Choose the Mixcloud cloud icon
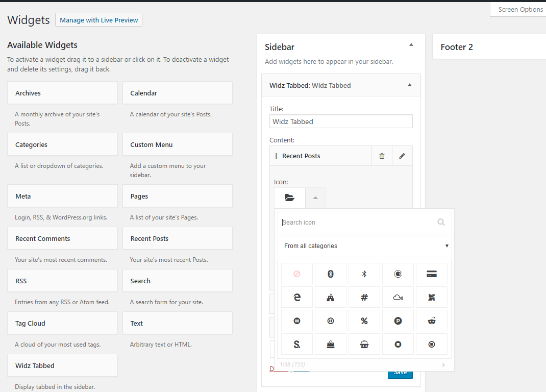This screenshot has width=546, height=392. tap(398, 297)
